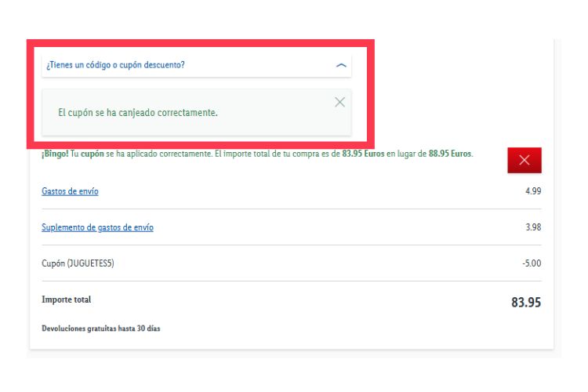Click the 'Importe total' label

(x=66, y=299)
